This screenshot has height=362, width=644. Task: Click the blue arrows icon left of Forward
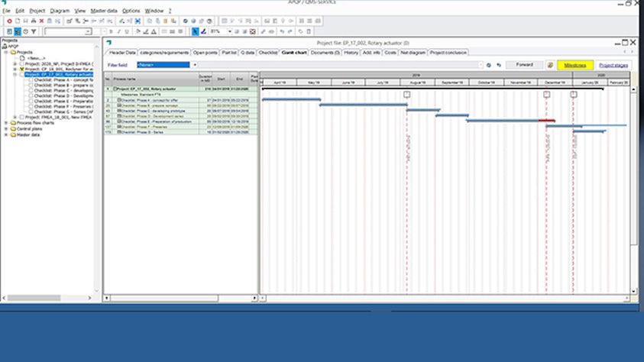[499, 65]
